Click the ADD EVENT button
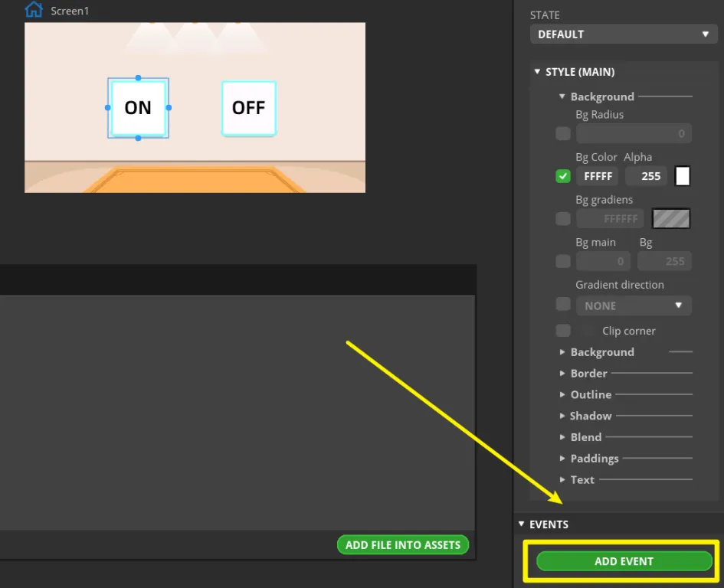 [624, 561]
